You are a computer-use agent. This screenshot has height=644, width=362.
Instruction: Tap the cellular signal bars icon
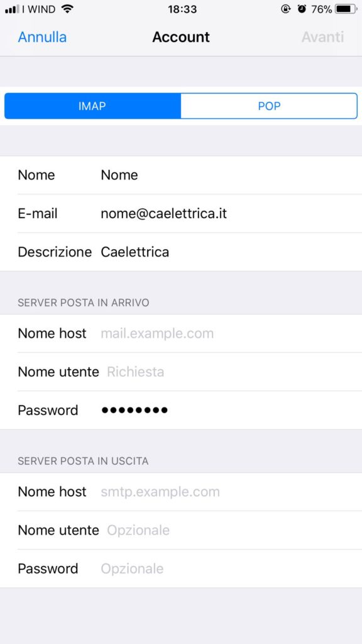pyautogui.click(x=12, y=9)
